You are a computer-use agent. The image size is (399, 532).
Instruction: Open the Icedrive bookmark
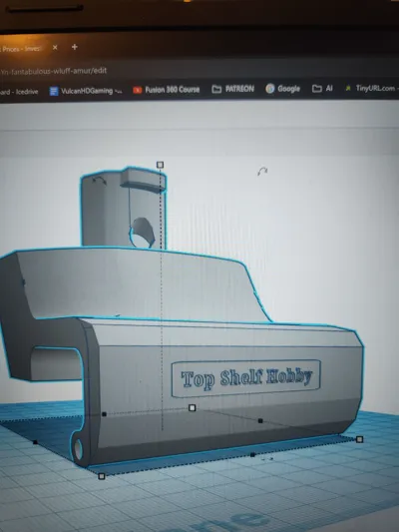pos(19,92)
